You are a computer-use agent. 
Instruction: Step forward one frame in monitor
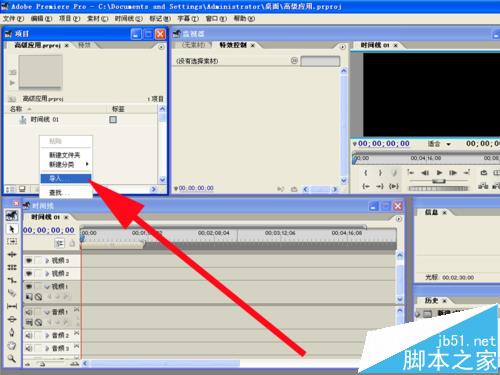pos(453,173)
